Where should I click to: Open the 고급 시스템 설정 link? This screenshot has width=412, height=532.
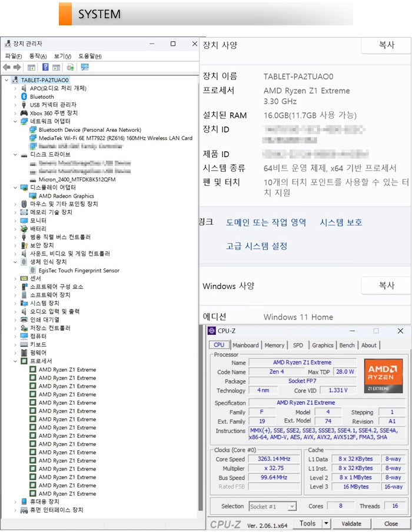[257, 246]
